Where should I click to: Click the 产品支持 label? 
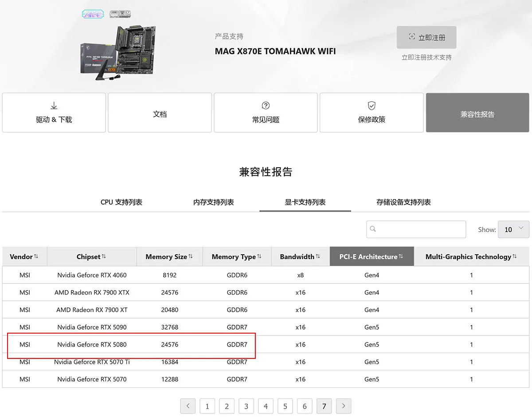[x=229, y=36]
